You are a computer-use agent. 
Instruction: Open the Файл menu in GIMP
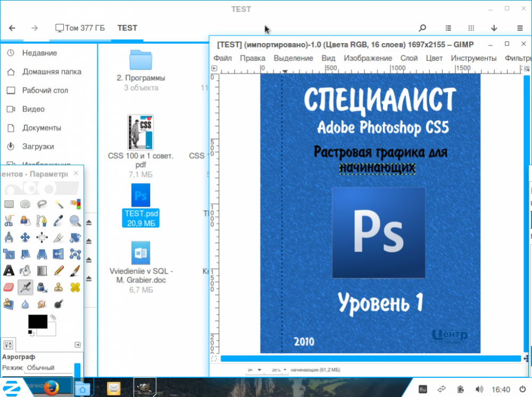222,58
